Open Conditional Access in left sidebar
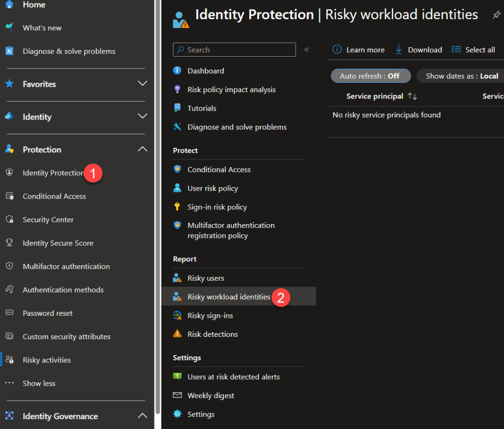This screenshot has height=429, width=504. coord(54,196)
